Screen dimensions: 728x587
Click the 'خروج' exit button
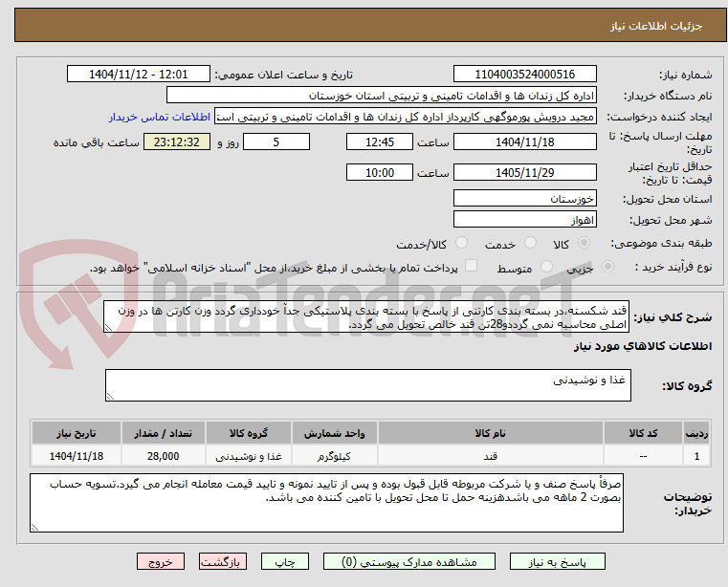(x=161, y=561)
